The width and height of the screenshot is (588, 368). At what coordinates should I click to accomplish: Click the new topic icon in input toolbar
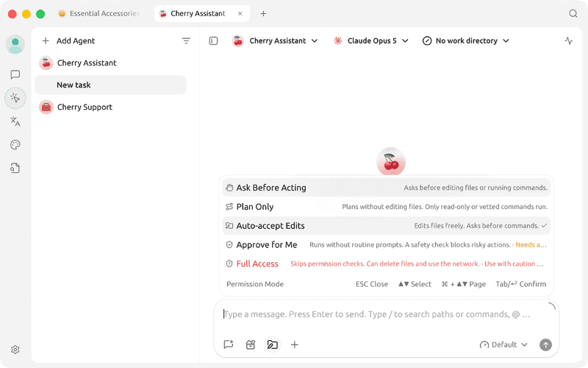pos(229,344)
